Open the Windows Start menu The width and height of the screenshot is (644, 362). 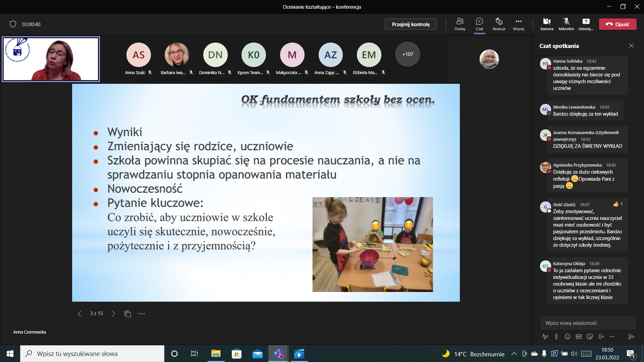coord(10,354)
